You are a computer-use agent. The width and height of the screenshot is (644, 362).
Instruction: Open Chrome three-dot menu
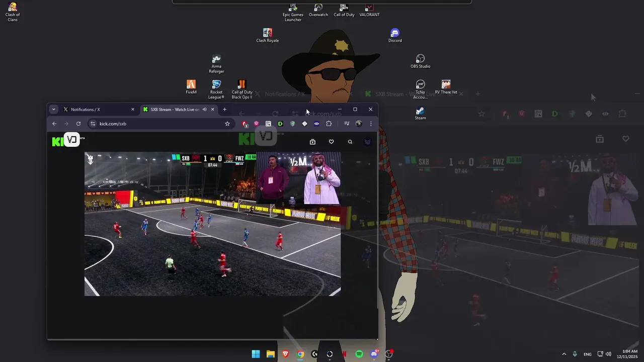point(371,124)
